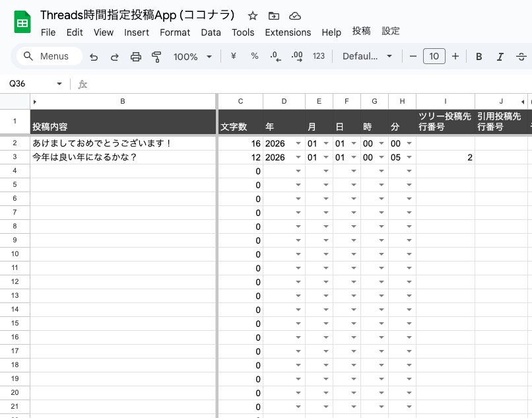Screen dimensions: 532x418
Task: Open the 設定 custom menu
Action: tap(391, 31)
